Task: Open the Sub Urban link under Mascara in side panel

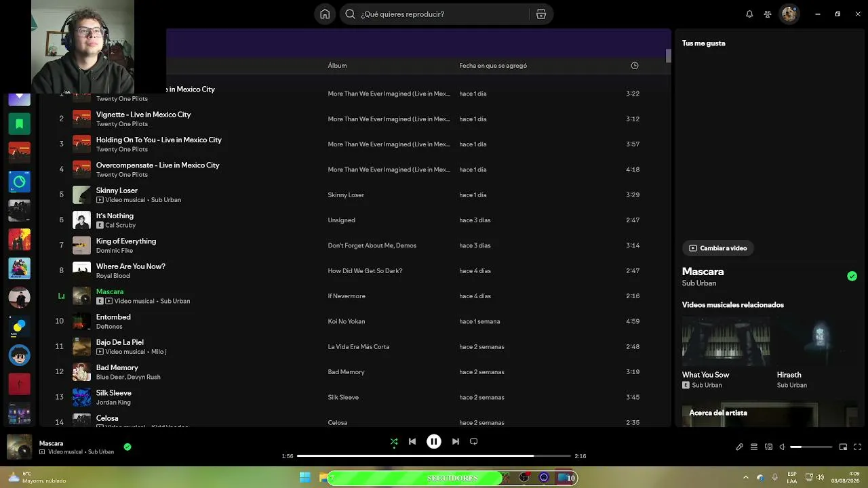Action: pos(698,283)
